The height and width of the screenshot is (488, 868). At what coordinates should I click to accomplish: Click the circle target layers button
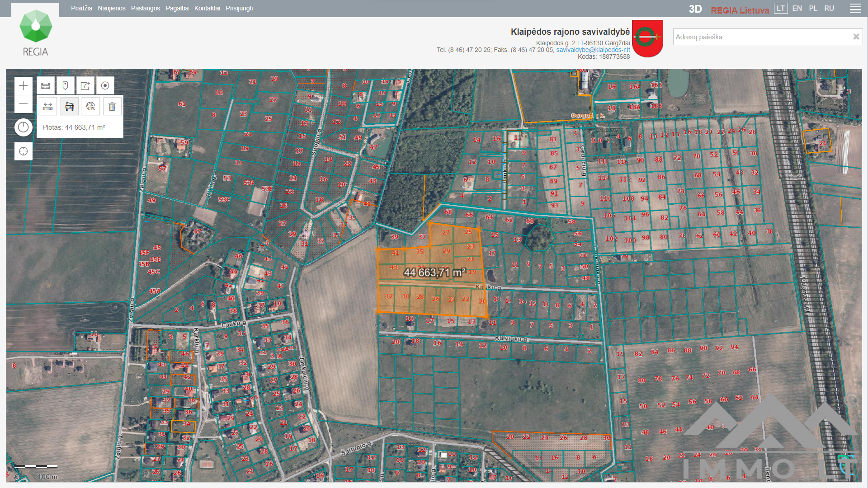point(105,86)
